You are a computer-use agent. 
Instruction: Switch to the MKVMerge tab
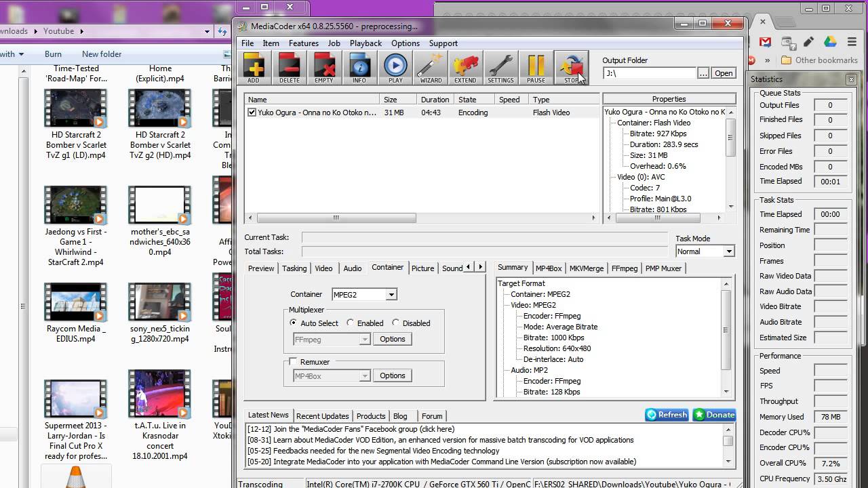pos(587,268)
